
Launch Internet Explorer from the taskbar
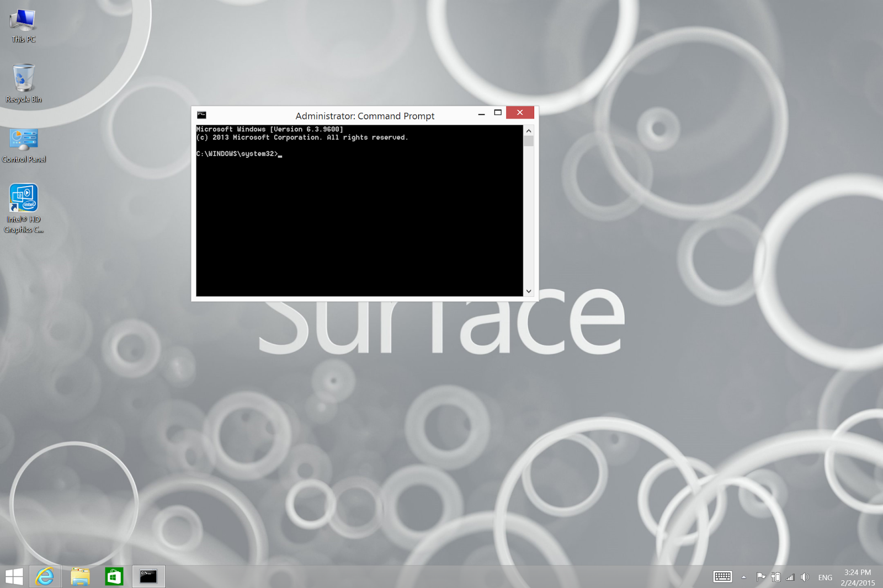point(45,577)
